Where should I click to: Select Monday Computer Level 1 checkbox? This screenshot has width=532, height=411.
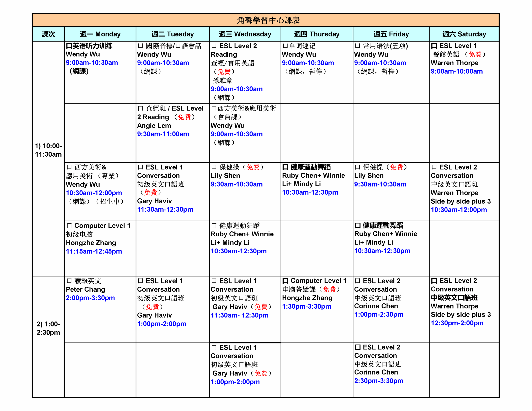[x=69, y=226]
